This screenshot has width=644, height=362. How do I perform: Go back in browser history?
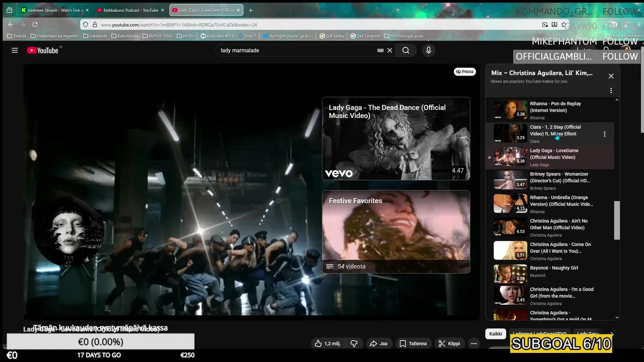tap(11, 24)
